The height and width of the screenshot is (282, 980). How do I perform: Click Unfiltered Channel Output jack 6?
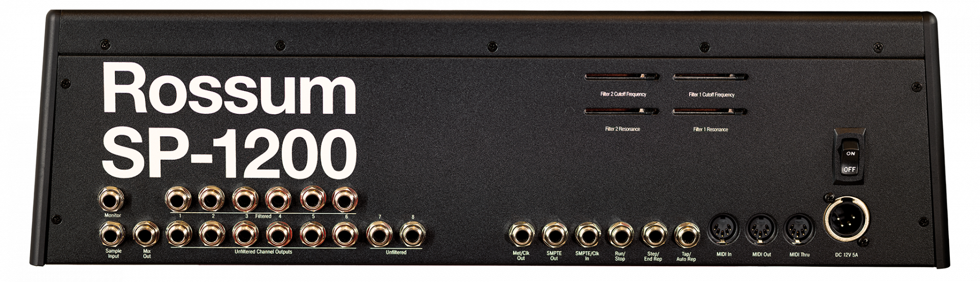(345, 234)
